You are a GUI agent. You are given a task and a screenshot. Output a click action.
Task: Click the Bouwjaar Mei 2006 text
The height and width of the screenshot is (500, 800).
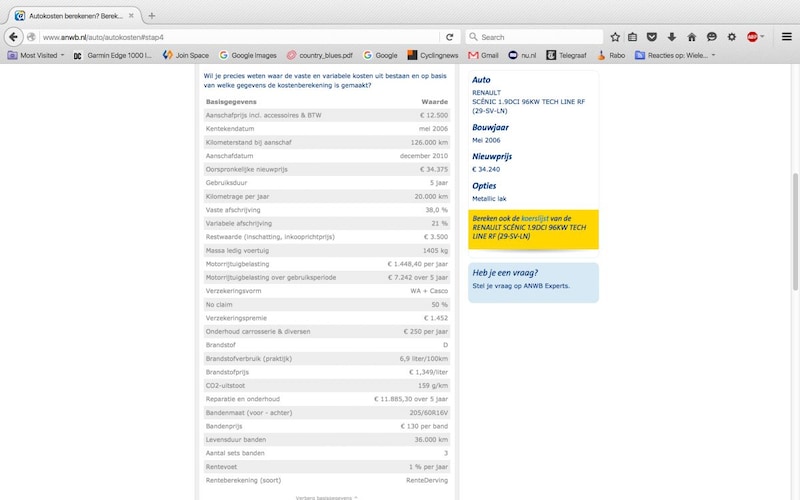(x=486, y=140)
